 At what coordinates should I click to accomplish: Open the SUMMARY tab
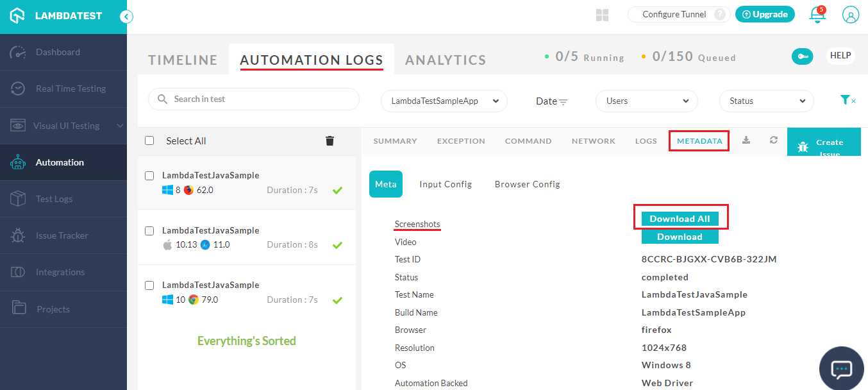(x=395, y=141)
